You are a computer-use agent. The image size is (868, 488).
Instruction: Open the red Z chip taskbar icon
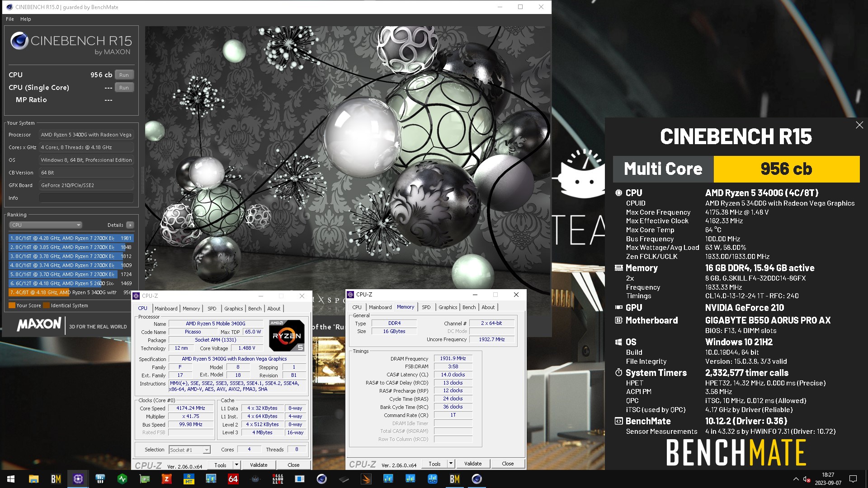(167, 479)
